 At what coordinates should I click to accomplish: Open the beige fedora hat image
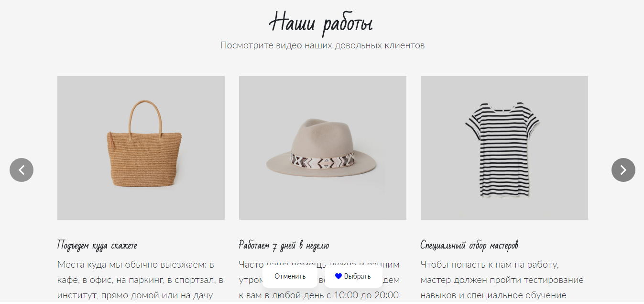tap(323, 148)
